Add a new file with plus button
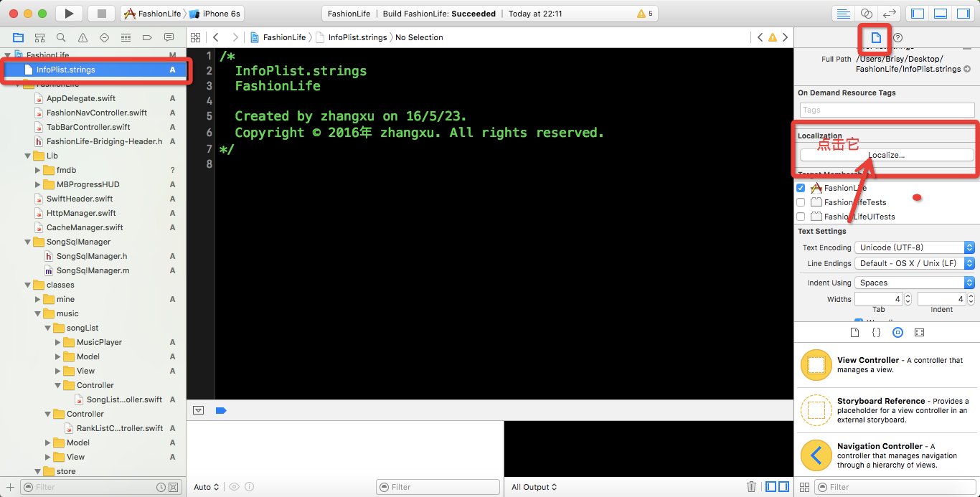 pyautogui.click(x=10, y=487)
